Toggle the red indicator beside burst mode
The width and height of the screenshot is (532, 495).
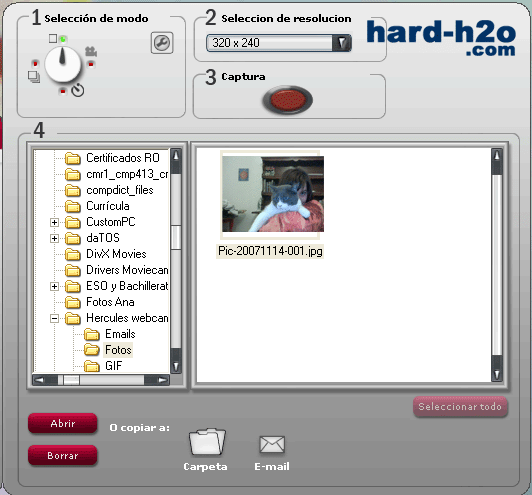(x=35, y=64)
